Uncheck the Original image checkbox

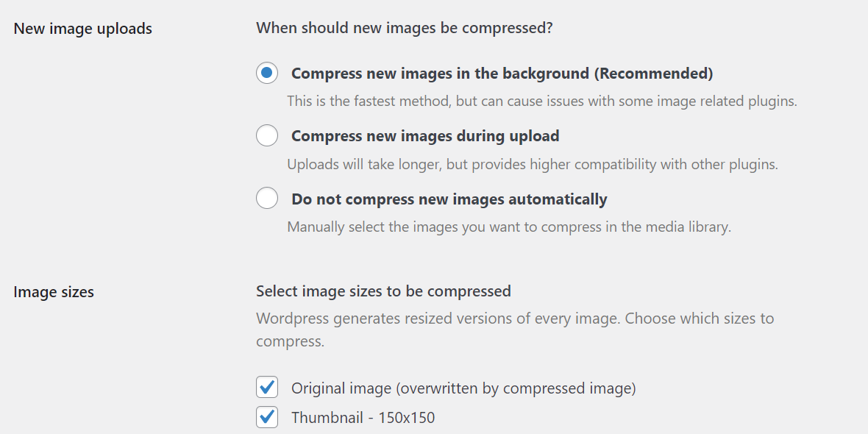click(267, 387)
